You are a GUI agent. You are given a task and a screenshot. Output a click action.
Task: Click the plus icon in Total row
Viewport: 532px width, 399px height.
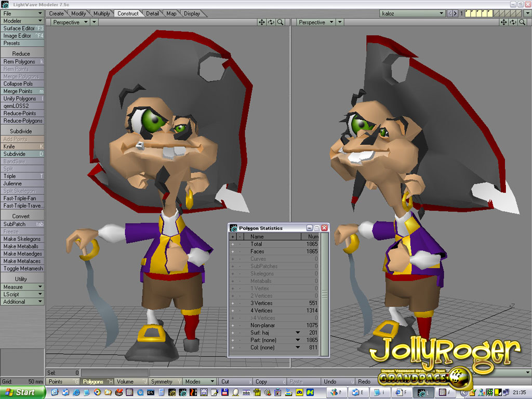point(233,244)
